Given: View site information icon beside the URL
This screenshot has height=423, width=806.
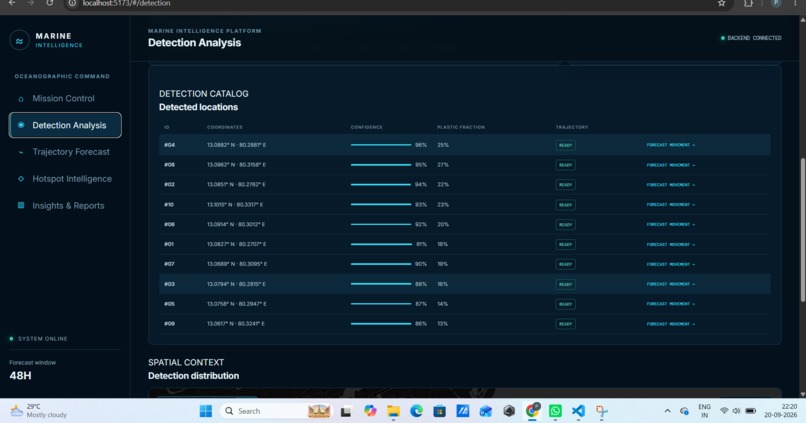Looking at the screenshot, I should [x=72, y=3].
